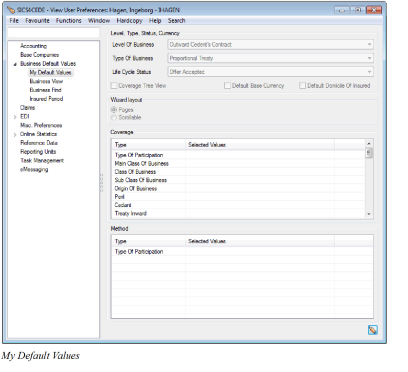Screen dimensions: 408x372
Task: Select Type Of Participation row in Coverage
Action: click(x=238, y=155)
